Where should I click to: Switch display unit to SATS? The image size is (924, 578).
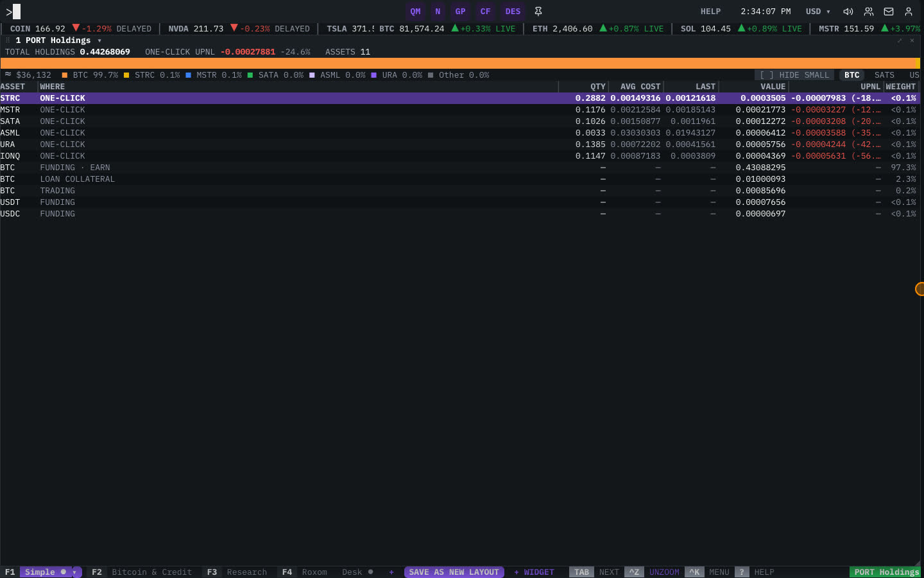click(x=884, y=75)
